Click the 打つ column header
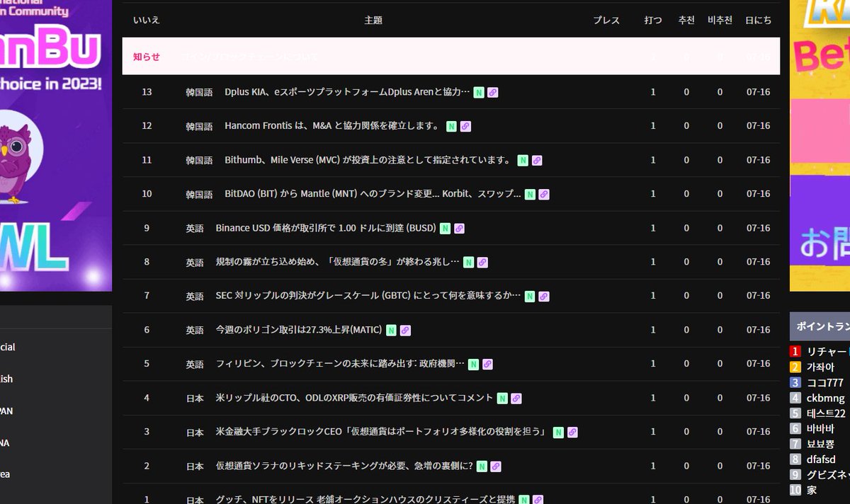Screen dimensions: 850x504 pyautogui.click(x=653, y=21)
